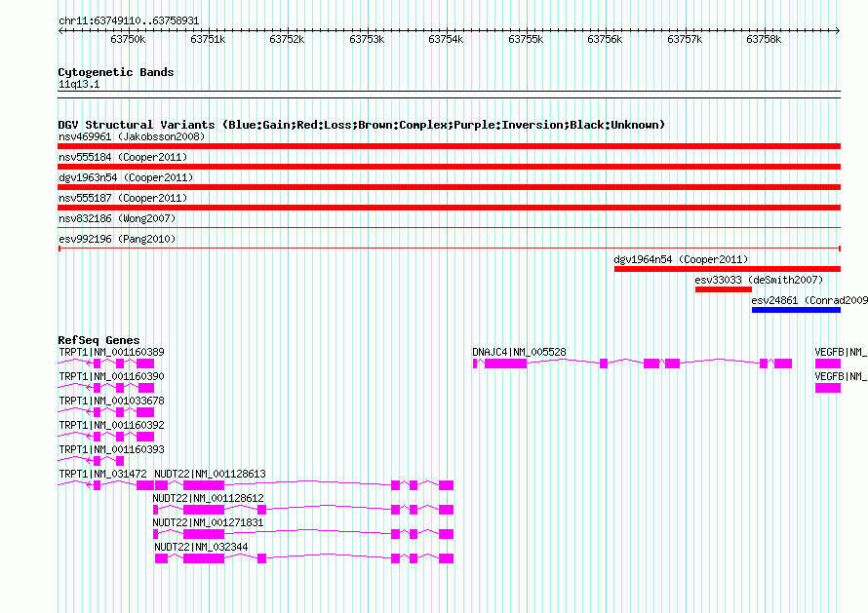Viewport: 868px width, 613px height.
Task: Pick the 63755k ruler position label
Action: [x=526, y=39]
